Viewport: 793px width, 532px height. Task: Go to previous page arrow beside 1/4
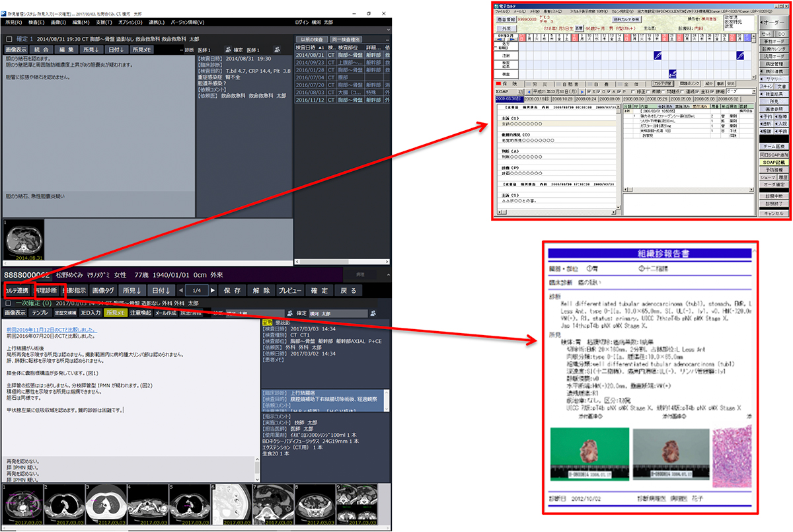click(180, 291)
